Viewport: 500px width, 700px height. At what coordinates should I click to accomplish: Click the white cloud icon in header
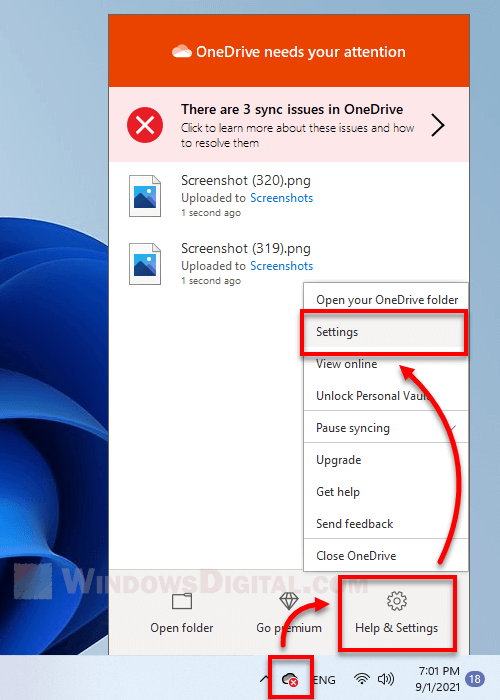tap(182, 51)
